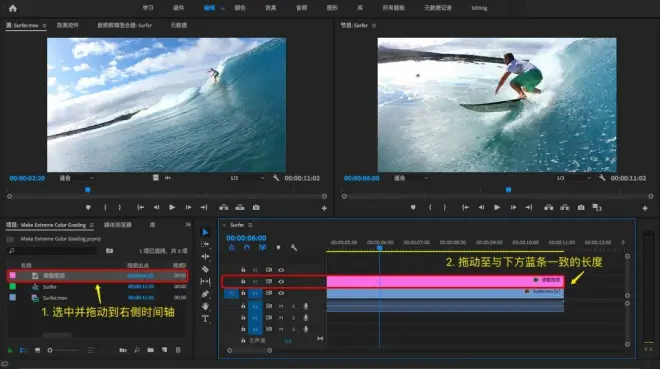Expand Project panel overflow tabs chevron

pyautogui.click(x=188, y=225)
